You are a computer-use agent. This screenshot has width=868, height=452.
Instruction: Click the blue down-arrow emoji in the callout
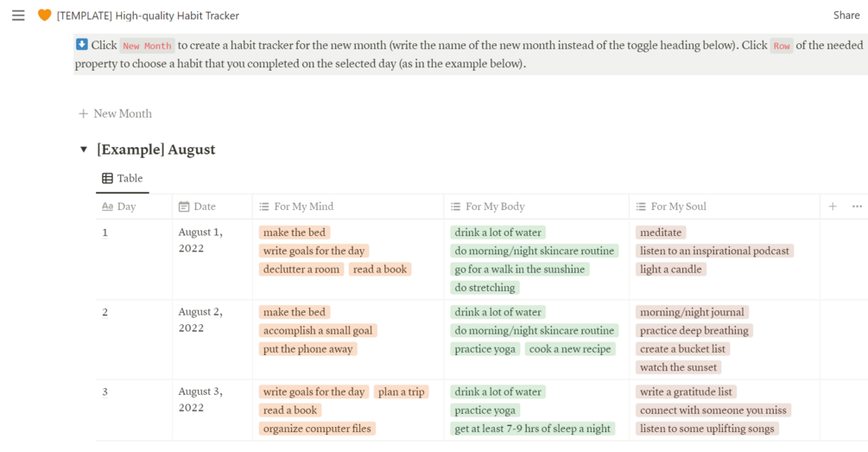coord(82,45)
